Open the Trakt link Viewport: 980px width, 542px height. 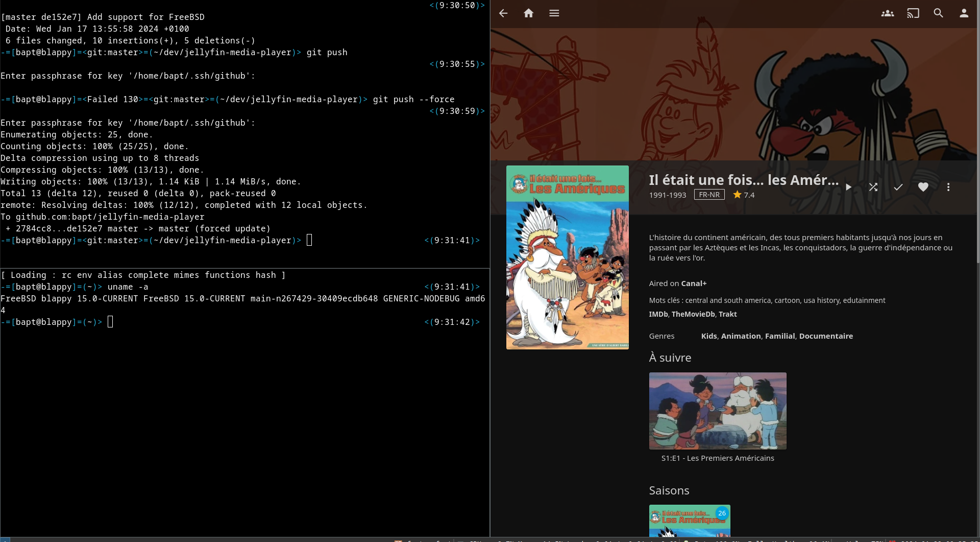(727, 314)
